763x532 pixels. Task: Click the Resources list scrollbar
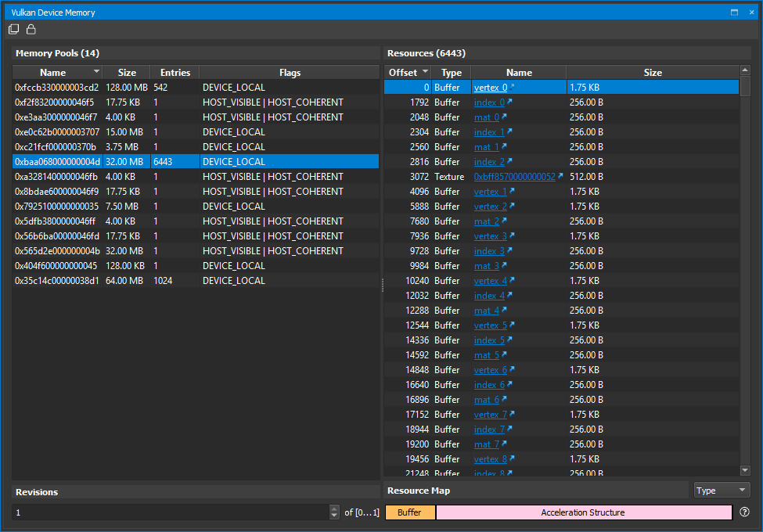[x=744, y=86]
